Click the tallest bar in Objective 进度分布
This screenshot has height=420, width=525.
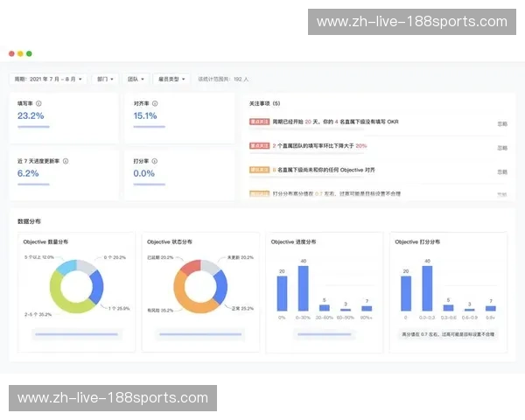point(303,287)
